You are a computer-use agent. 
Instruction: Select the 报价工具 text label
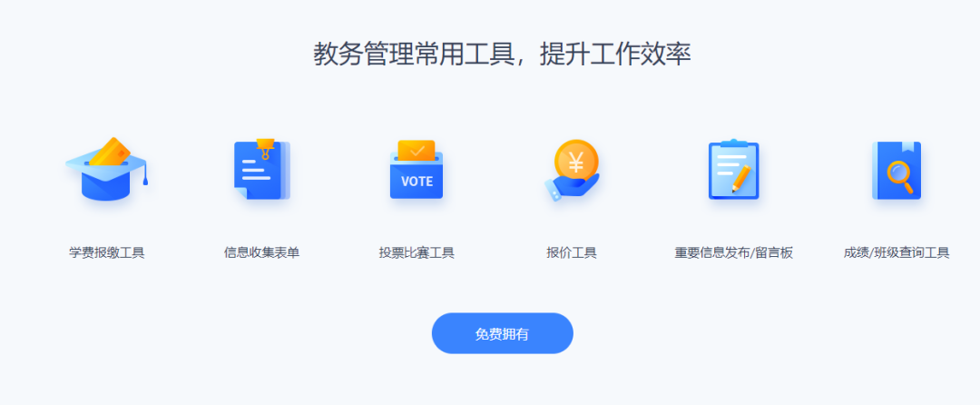pyautogui.click(x=572, y=253)
